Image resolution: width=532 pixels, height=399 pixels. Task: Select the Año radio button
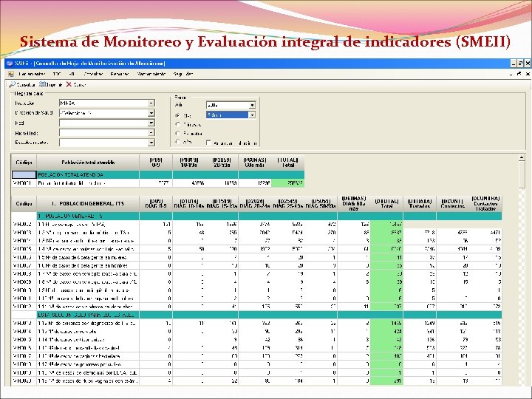178,142
